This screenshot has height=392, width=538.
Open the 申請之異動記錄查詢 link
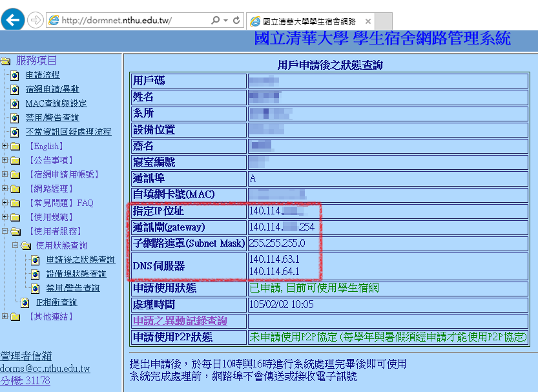click(x=180, y=321)
